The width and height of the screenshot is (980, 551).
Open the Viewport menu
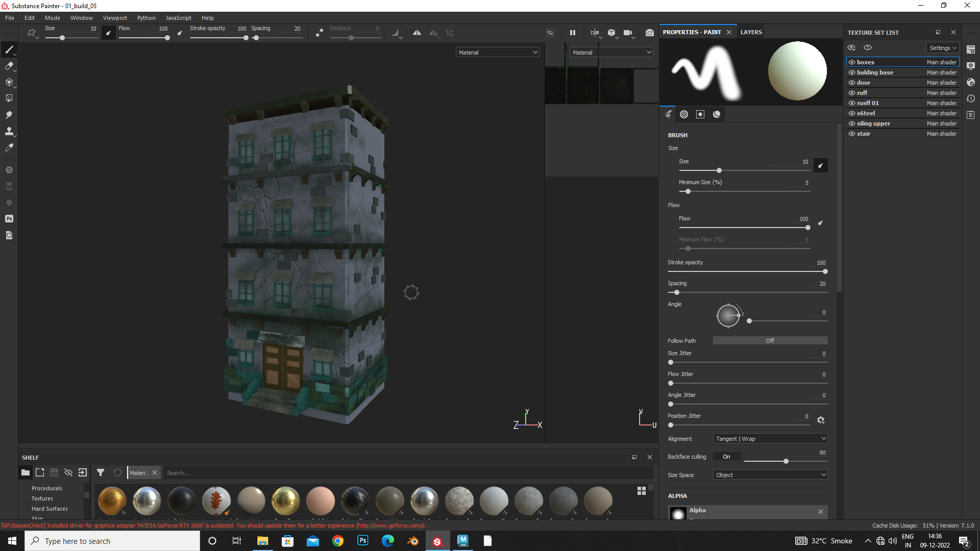(115, 17)
